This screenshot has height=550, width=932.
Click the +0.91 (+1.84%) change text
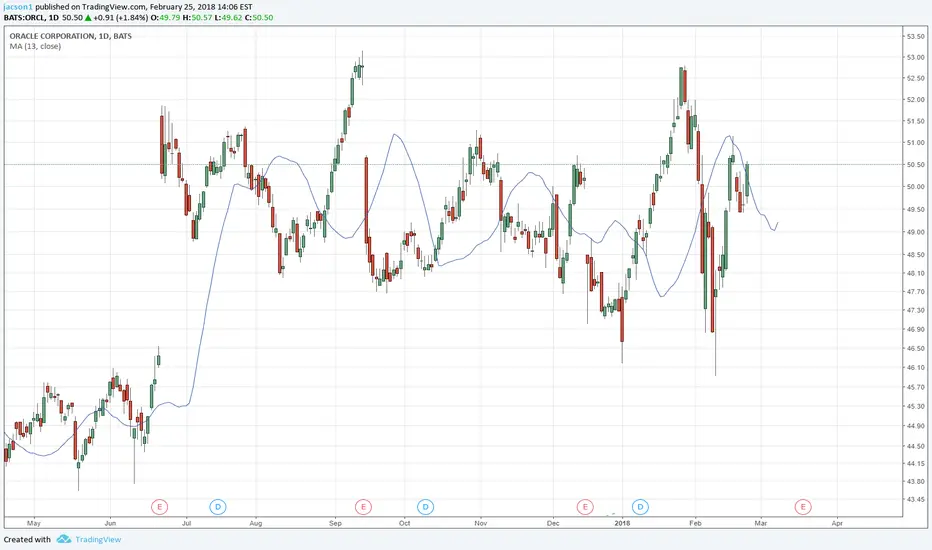pyautogui.click(x=121, y=18)
